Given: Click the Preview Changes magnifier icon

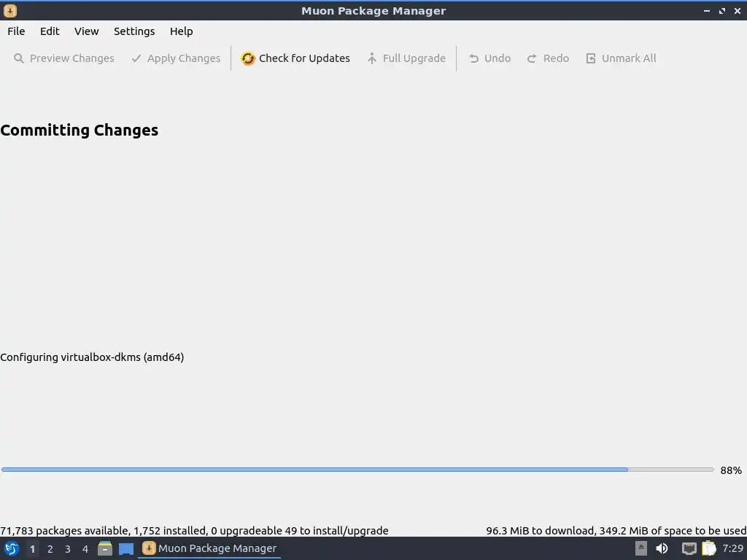Looking at the screenshot, I should pyautogui.click(x=18, y=58).
